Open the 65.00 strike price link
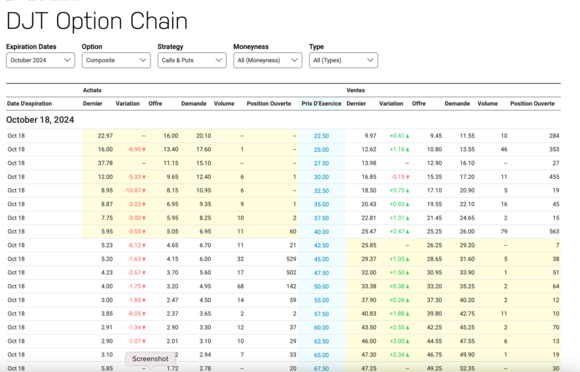The width and height of the screenshot is (580, 372). click(x=321, y=355)
